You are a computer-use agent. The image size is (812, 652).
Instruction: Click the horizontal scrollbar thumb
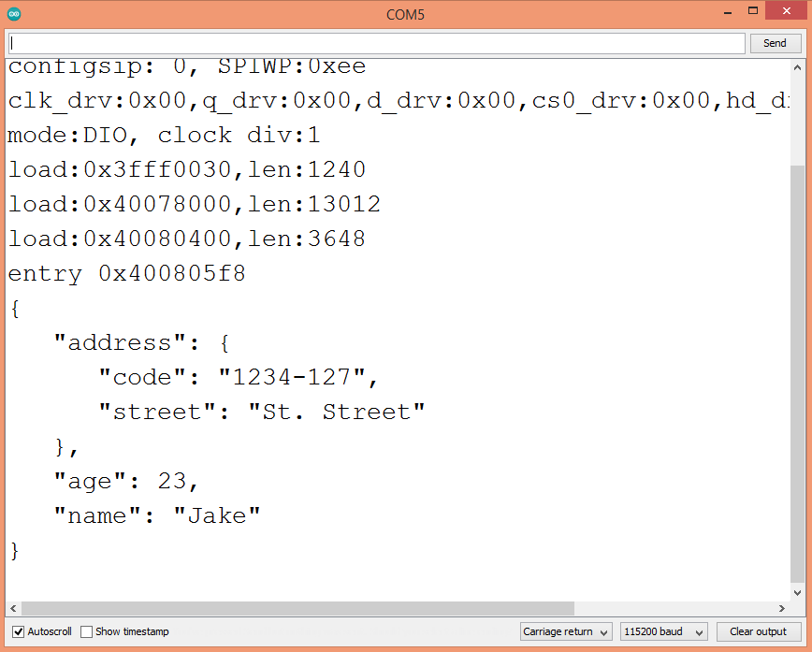click(299, 608)
